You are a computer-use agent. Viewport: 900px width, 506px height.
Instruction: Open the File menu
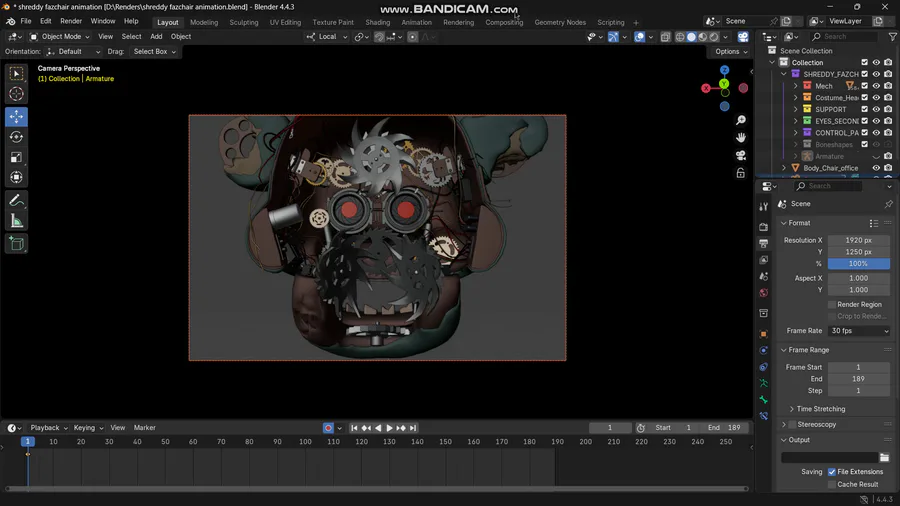(26, 21)
